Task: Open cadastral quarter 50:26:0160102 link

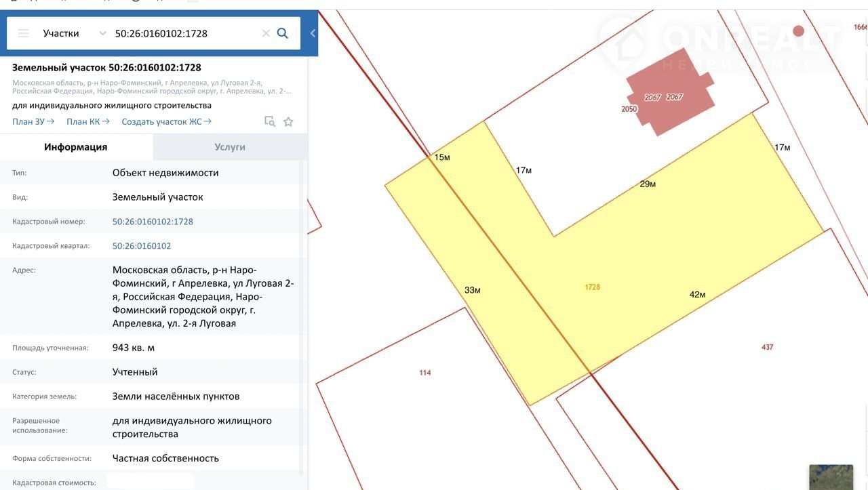Action: point(142,246)
